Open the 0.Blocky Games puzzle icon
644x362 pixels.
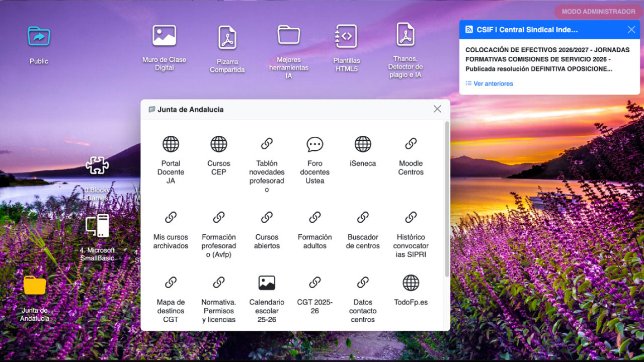click(x=97, y=165)
